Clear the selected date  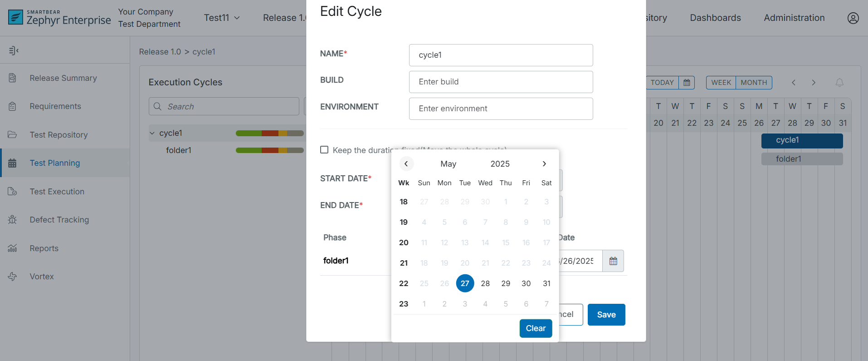tap(535, 328)
